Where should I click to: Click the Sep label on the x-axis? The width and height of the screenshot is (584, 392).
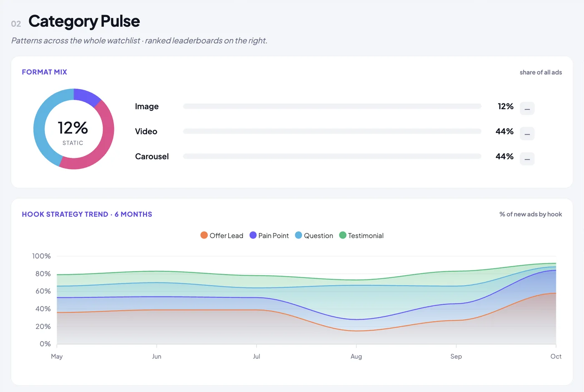coord(456,357)
